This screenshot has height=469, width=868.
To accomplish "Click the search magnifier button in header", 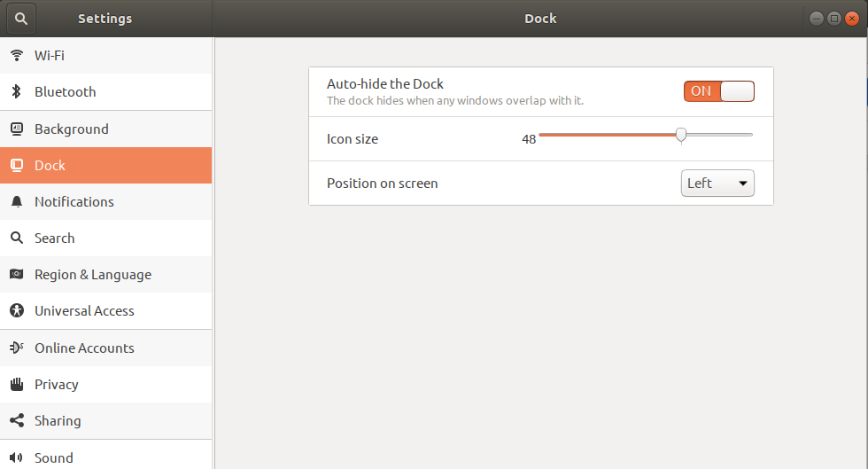I will point(21,18).
